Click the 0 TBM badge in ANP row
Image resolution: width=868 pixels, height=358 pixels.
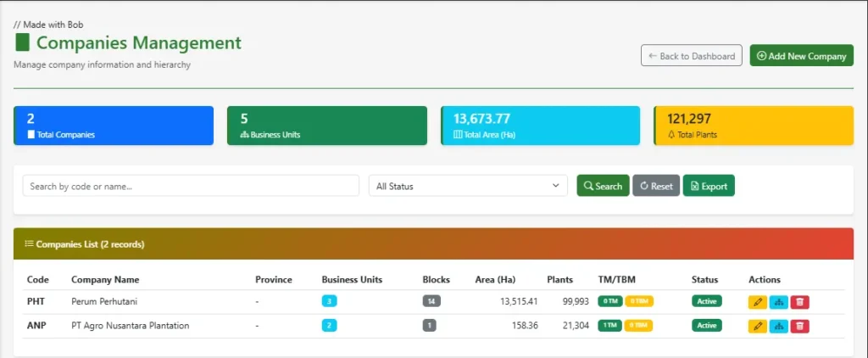(639, 325)
